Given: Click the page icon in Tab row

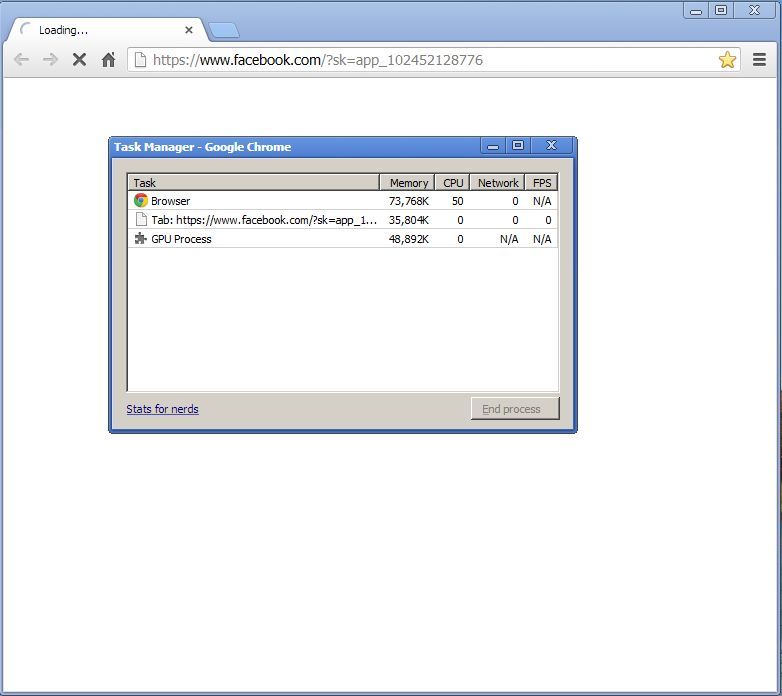Looking at the screenshot, I should (x=141, y=219).
